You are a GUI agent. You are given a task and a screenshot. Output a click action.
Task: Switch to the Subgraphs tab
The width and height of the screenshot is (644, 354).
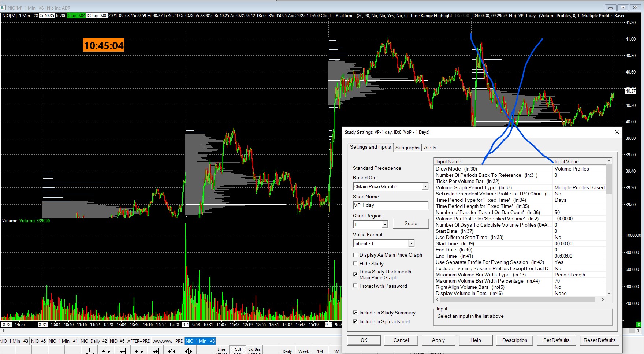pyautogui.click(x=407, y=148)
